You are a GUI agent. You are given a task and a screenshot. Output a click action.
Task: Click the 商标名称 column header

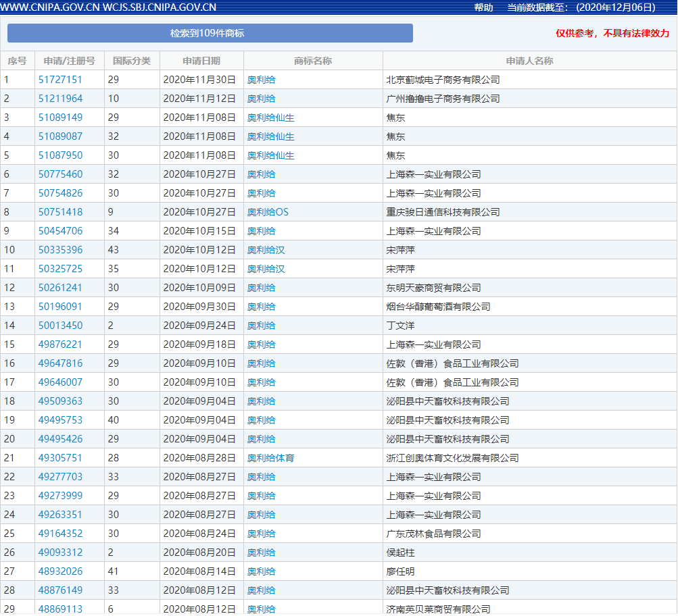tap(313, 60)
